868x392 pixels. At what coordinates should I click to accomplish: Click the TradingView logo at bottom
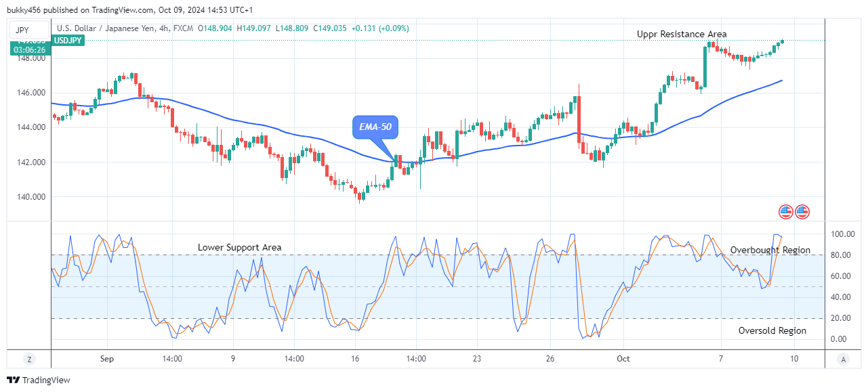[39, 380]
